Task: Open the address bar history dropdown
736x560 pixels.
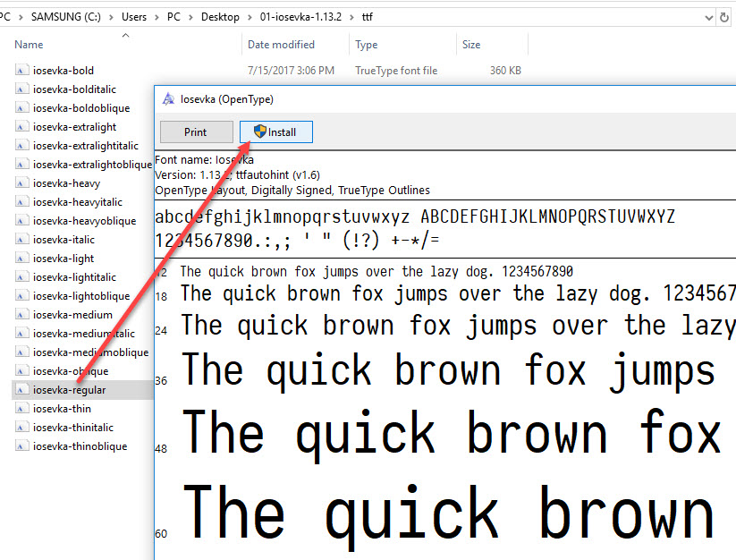Action: (x=709, y=18)
